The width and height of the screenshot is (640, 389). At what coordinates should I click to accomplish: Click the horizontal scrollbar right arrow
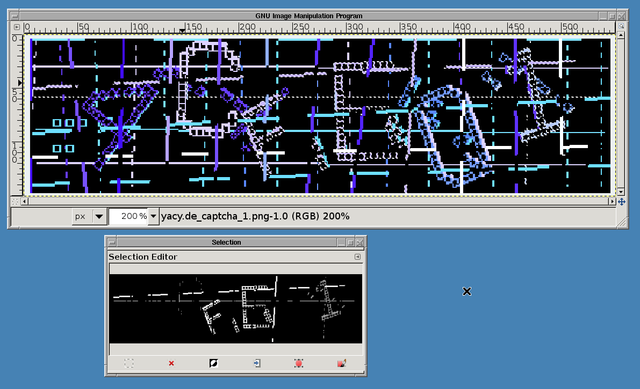coord(612,202)
